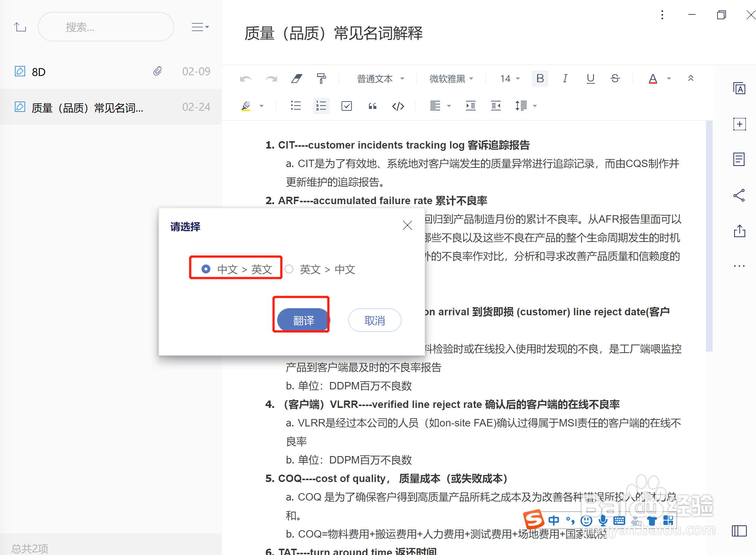Insert a block quote

click(372, 106)
